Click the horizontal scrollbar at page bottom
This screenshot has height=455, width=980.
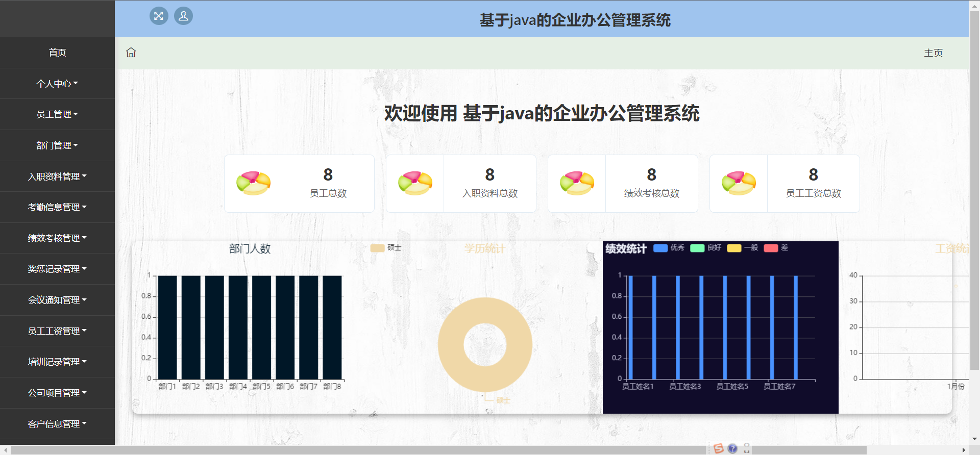(x=439, y=450)
